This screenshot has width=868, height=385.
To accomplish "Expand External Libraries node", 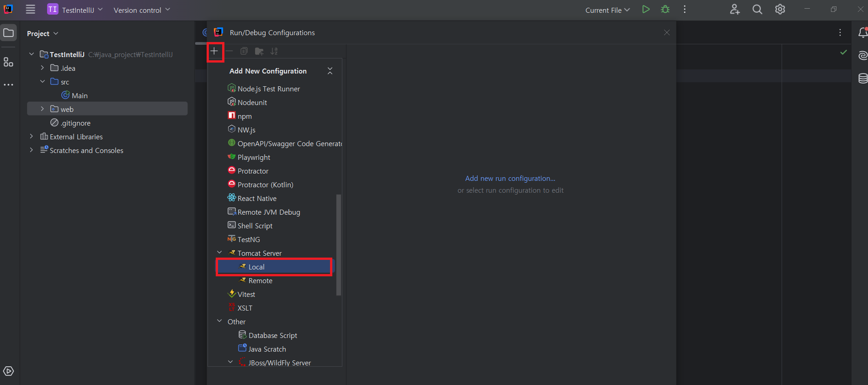I will coord(32,137).
